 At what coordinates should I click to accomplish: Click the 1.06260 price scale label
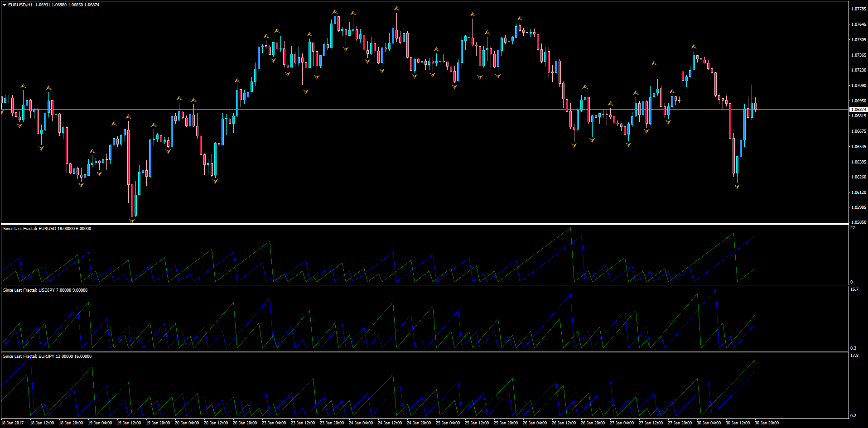point(859,177)
